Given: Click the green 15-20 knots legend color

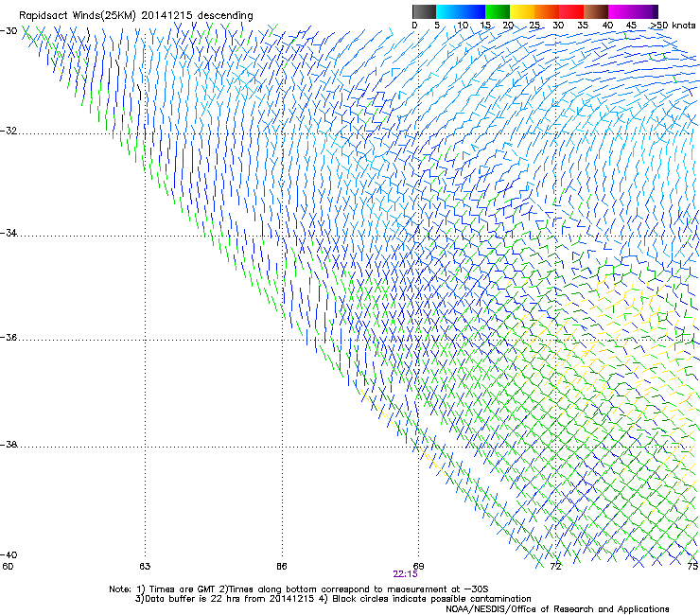Looking at the screenshot, I should click(x=498, y=11).
